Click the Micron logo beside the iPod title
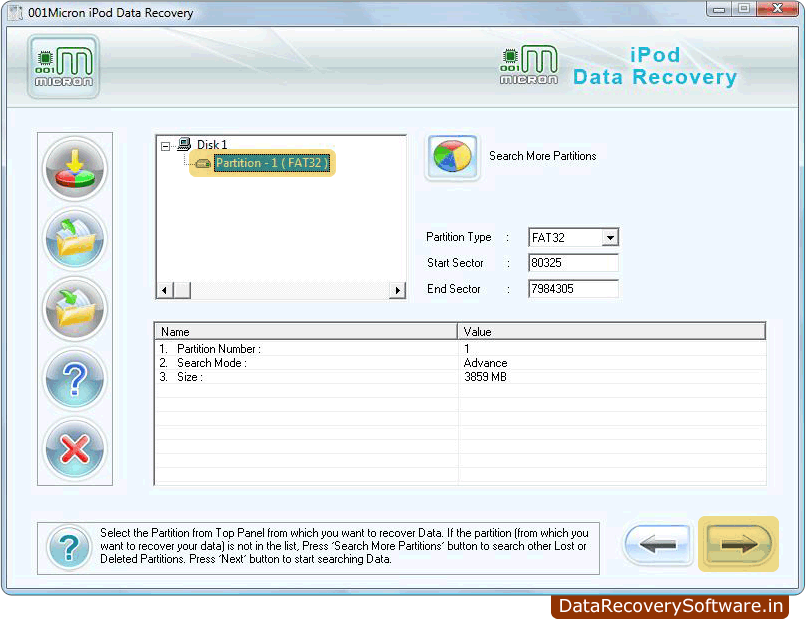Screen dimensions: 806x619 528,65
